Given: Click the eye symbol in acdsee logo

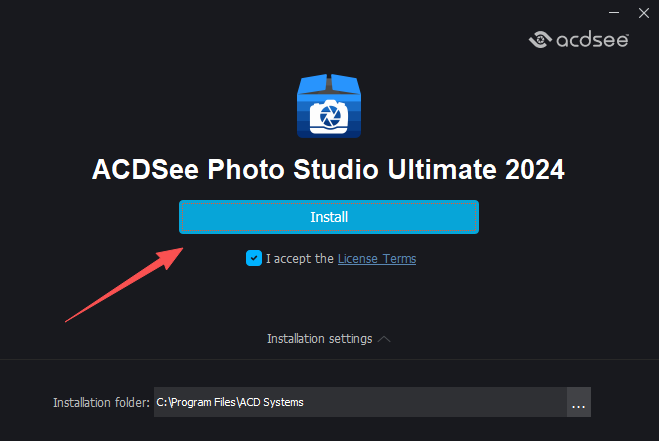Looking at the screenshot, I should pos(540,40).
